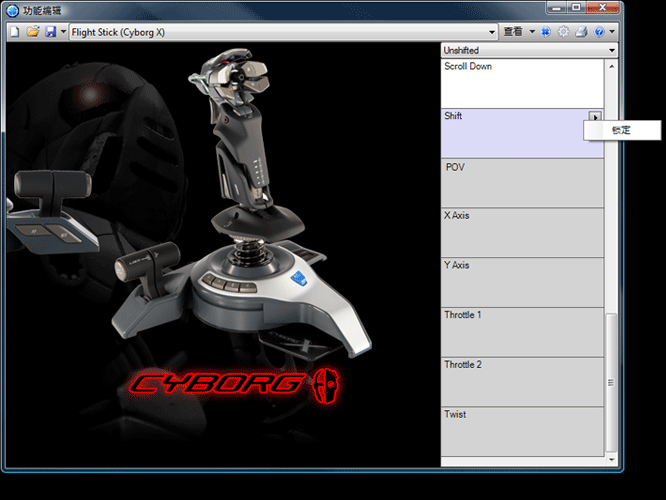This screenshot has width=666, height=500.
Task: Select the X Axis control cell
Action: pos(522,233)
